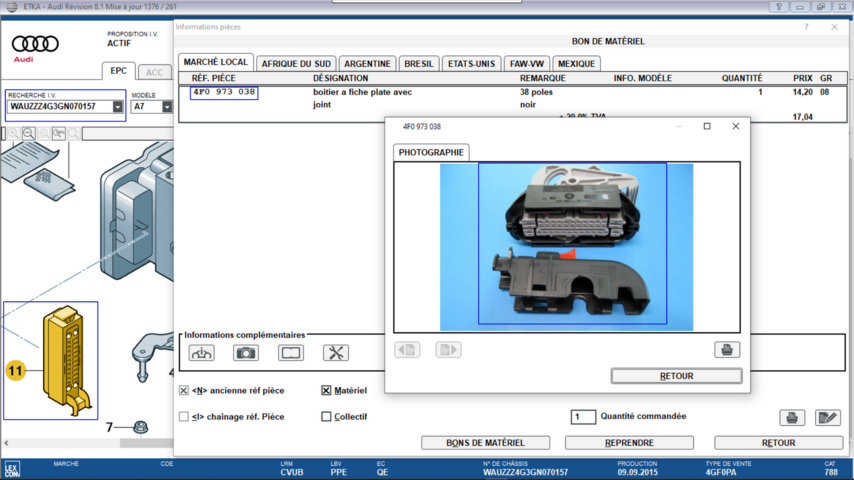The width and height of the screenshot is (854, 480).
Task: Click price value 14,20
Action: click(803, 92)
